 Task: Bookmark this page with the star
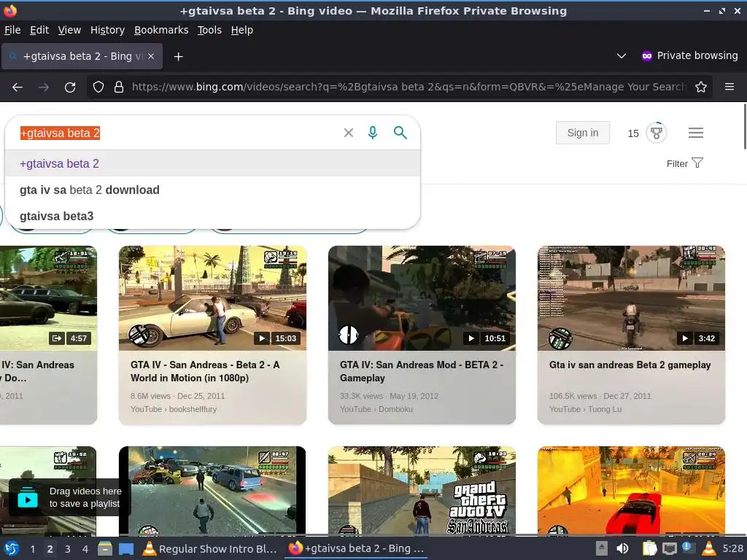[x=701, y=87]
